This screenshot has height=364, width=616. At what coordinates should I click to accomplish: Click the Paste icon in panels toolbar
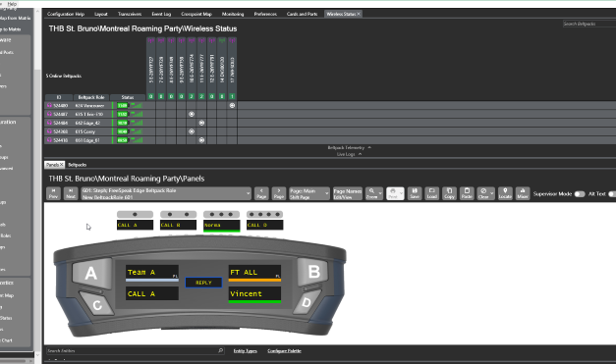pos(467,193)
